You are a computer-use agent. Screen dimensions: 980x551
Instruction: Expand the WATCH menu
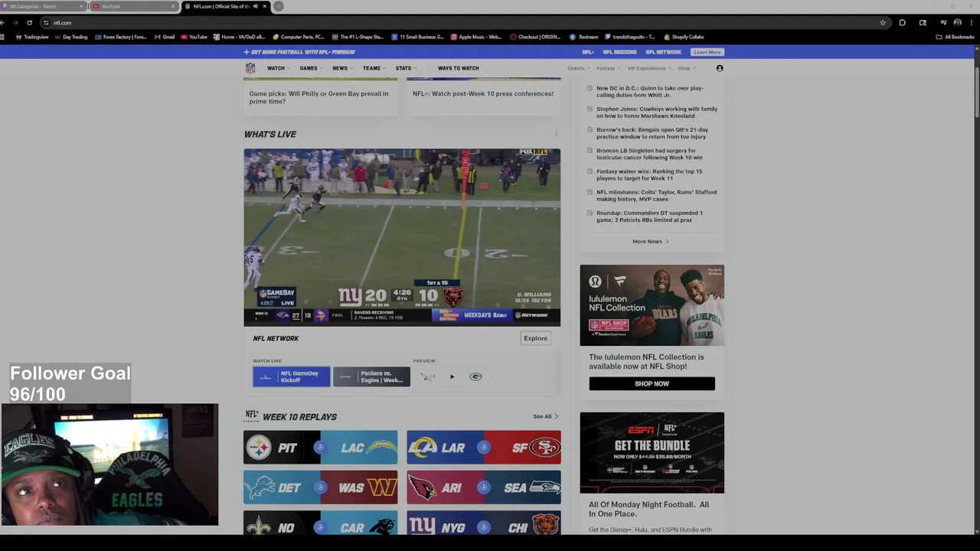click(278, 68)
